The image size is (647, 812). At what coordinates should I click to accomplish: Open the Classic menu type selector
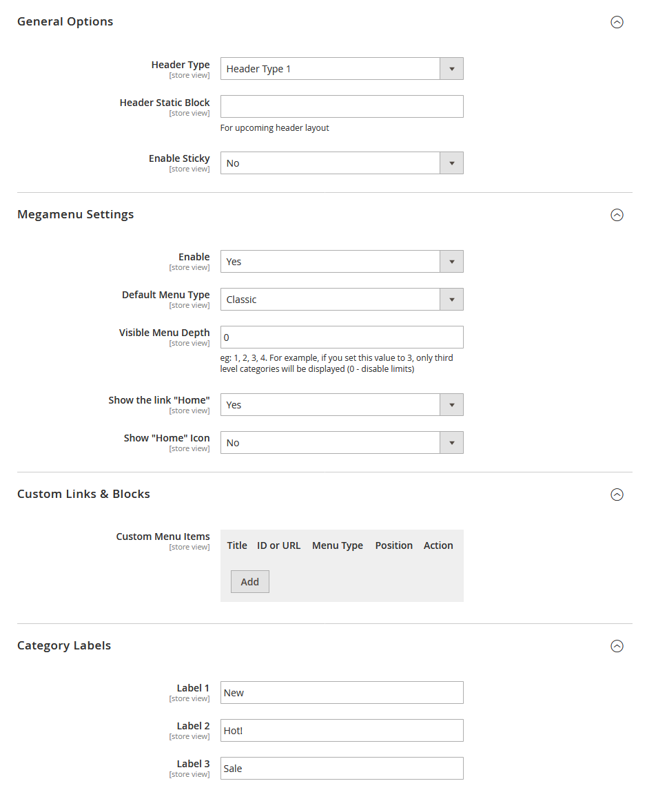tap(331, 299)
